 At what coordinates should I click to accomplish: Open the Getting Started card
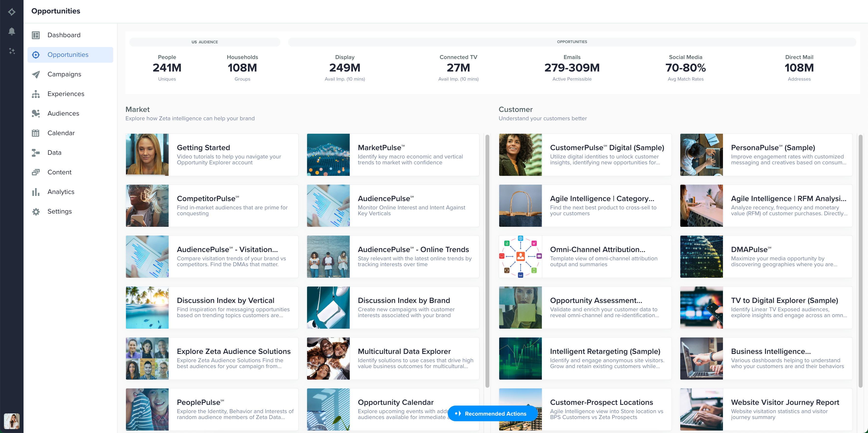click(x=212, y=155)
